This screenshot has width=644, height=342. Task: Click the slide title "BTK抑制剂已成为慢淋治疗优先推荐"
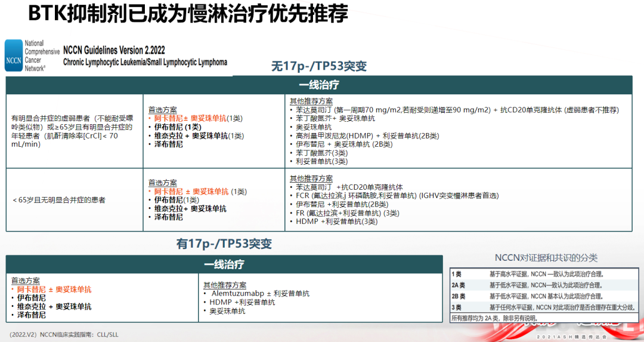pyautogui.click(x=188, y=14)
